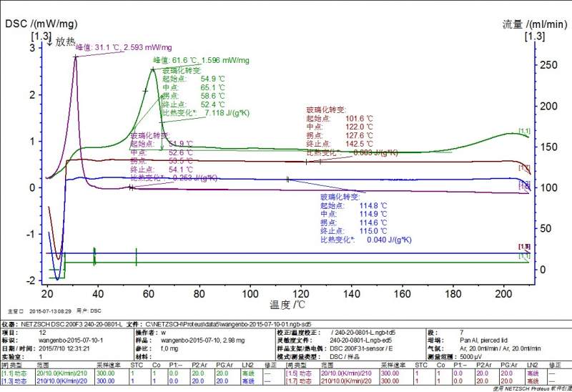
Task: Select the blue 0.040 J/(g*K) value
Action: click(x=389, y=240)
